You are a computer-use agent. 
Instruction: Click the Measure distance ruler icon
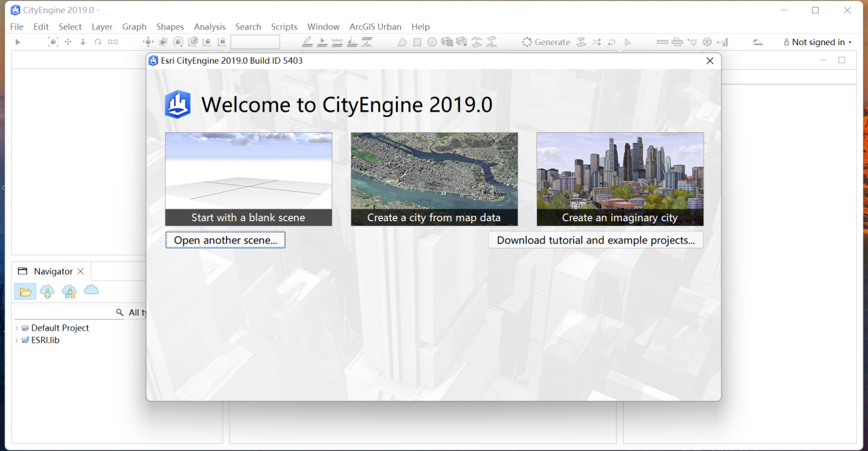[x=662, y=42]
